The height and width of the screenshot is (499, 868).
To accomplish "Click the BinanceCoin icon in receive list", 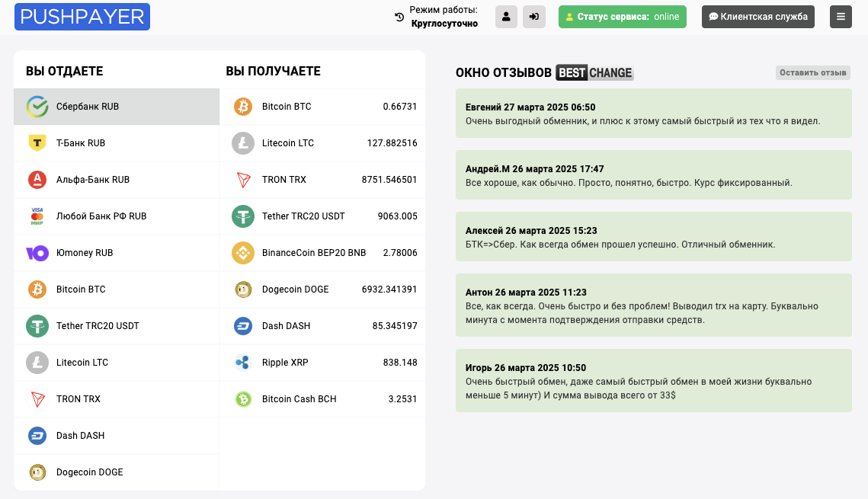I will pos(243,253).
